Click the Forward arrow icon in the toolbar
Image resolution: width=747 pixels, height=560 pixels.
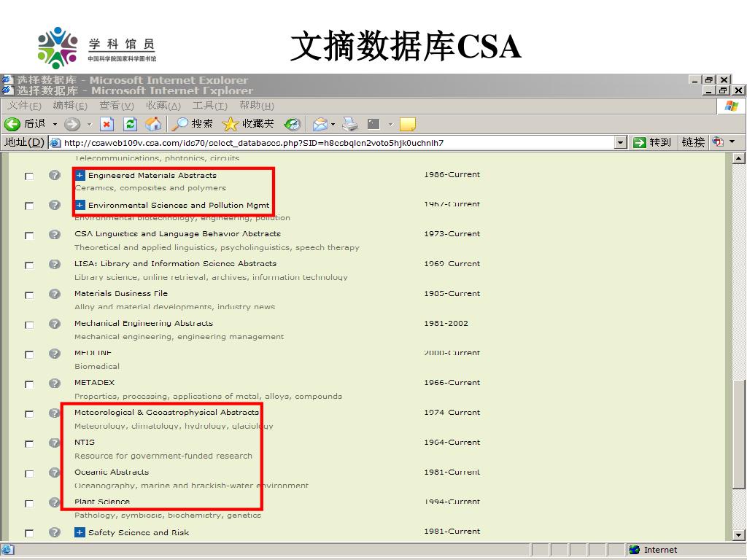pyautogui.click(x=72, y=124)
